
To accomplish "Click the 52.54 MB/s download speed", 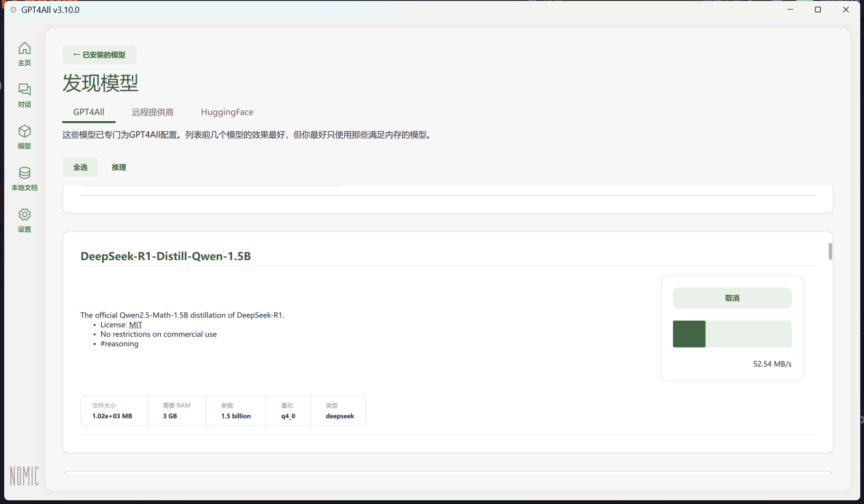I will tap(772, 364).
